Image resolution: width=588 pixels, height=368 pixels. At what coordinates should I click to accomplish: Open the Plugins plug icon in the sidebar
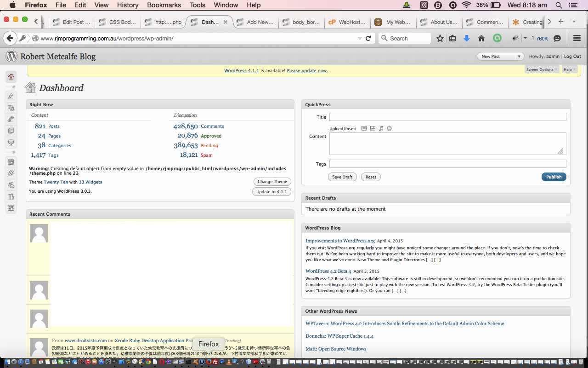(x=11, y=173)
